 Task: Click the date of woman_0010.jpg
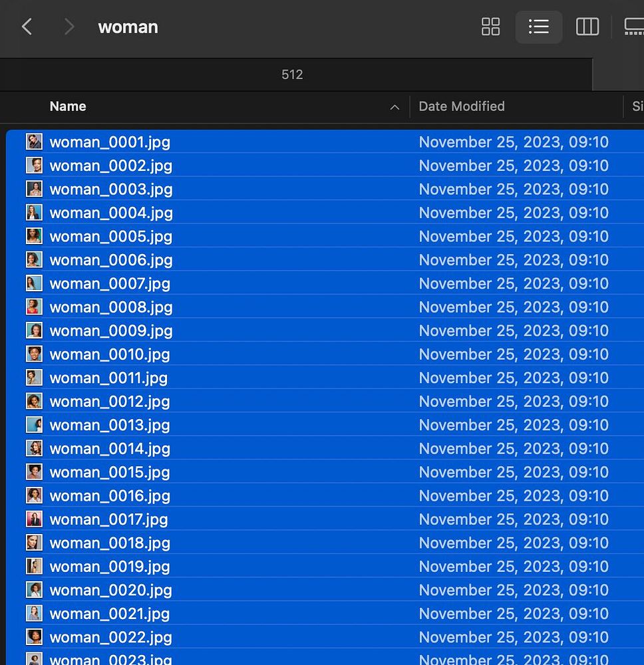pos(514,354)
